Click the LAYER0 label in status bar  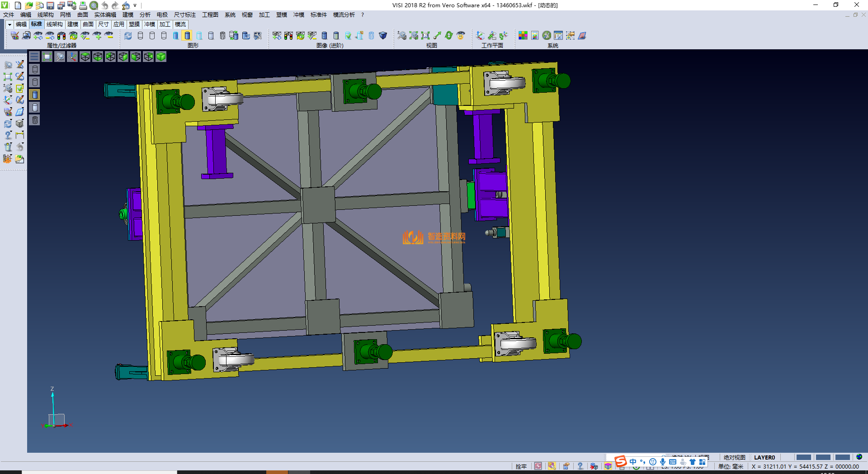point(764,457)
